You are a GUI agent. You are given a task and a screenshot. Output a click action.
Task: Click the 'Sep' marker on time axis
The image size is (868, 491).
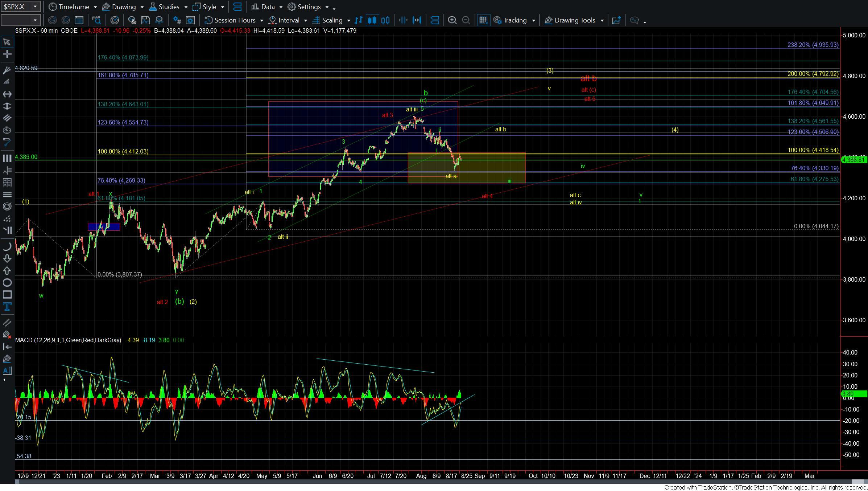(x=479, y=476)
